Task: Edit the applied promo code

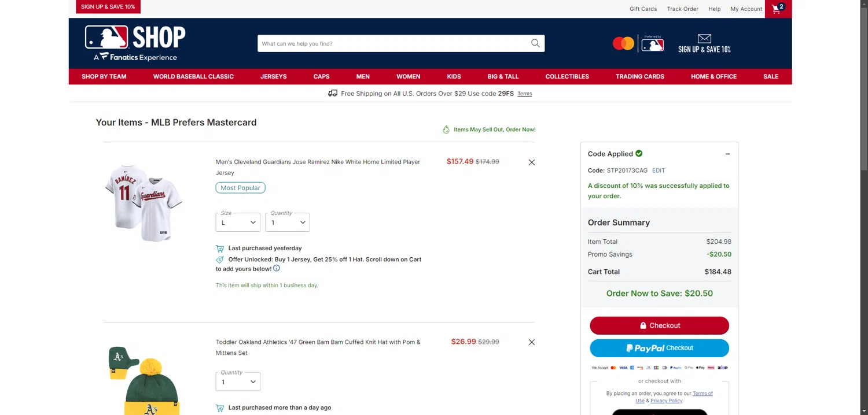Action: tap(659, 171)
